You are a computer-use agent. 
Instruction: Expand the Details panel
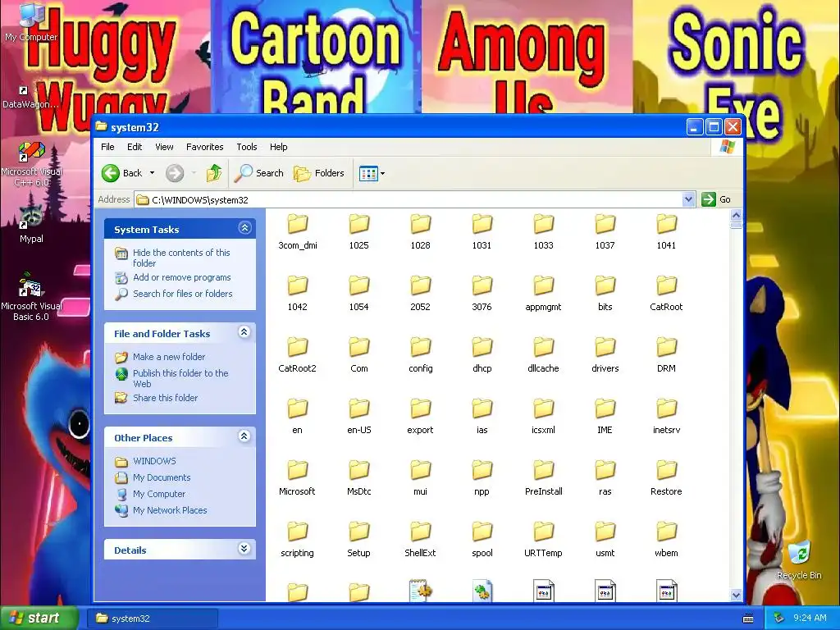coord(244,549)
